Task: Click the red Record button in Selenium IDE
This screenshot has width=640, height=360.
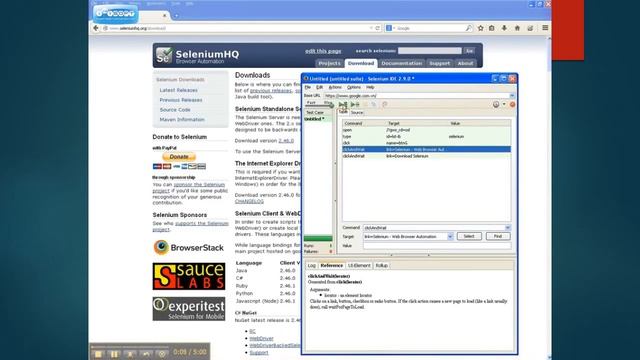Action: click(512, 104)
